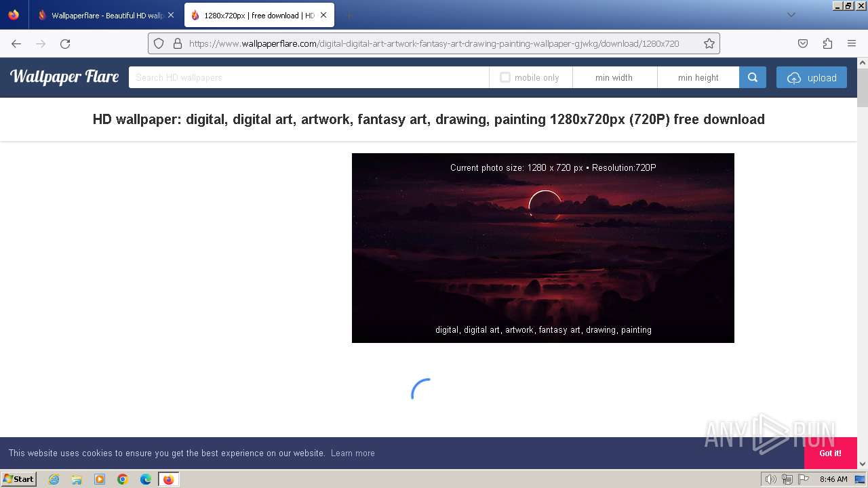The height and width of the screenshot is (488, 868).
Task: Open Windows Media Player taskbar icon
Action: click(100, 479)
